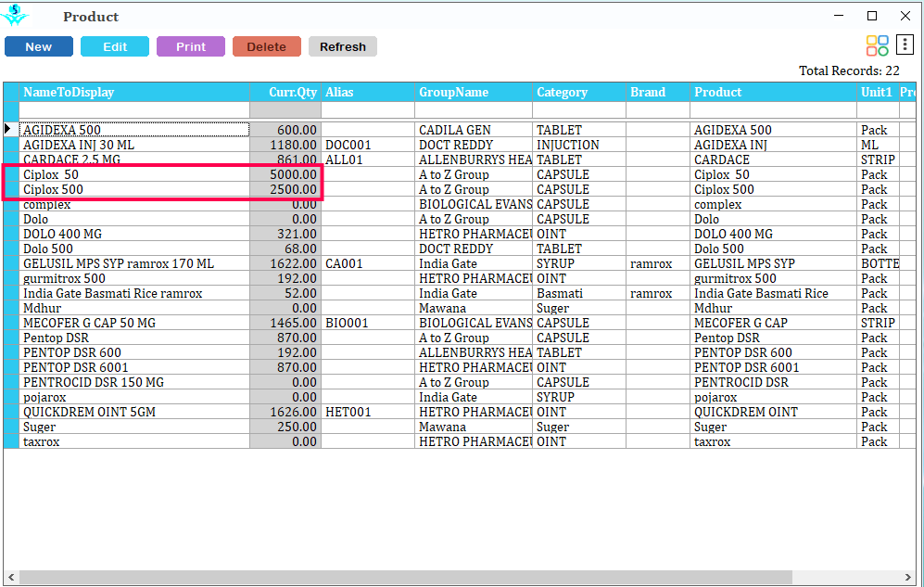Click the Unit1 column header

(x=878, y=92)
